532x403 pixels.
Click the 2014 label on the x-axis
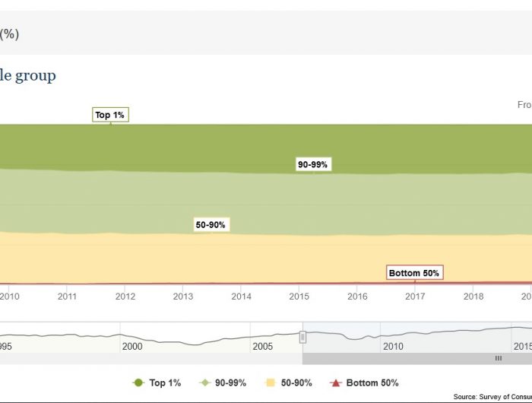click(241, 297)
